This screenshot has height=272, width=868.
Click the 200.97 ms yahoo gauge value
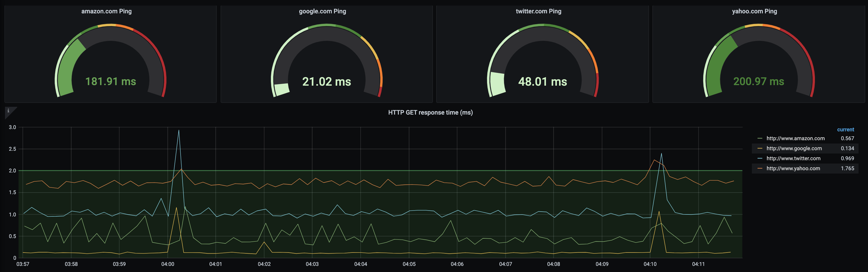759,81
